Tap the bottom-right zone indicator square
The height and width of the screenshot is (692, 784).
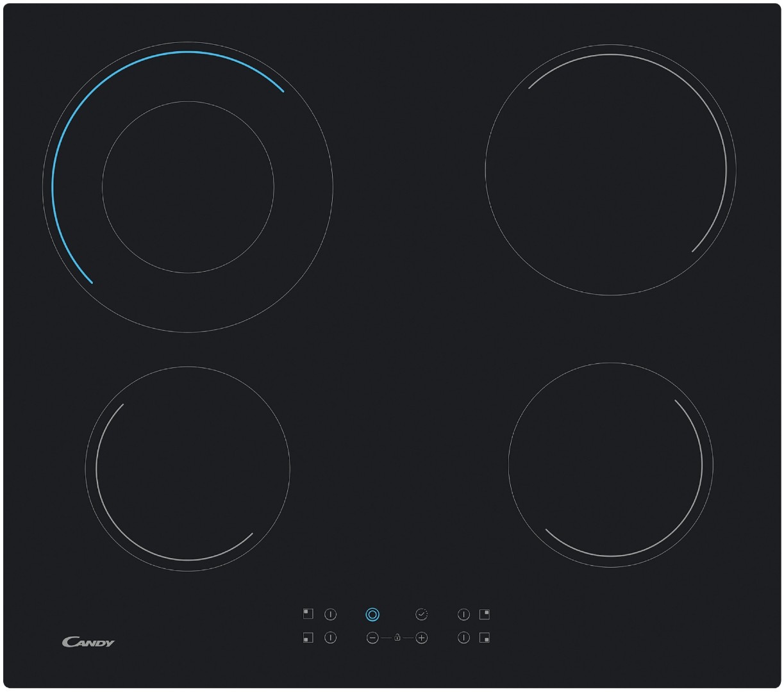[485, 638]
